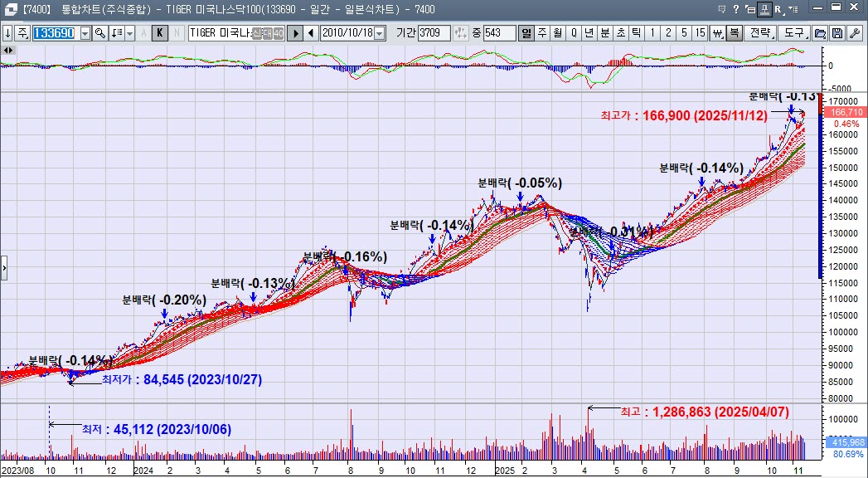
Task: Click the left panel expander handle
Action: (4, 269)
